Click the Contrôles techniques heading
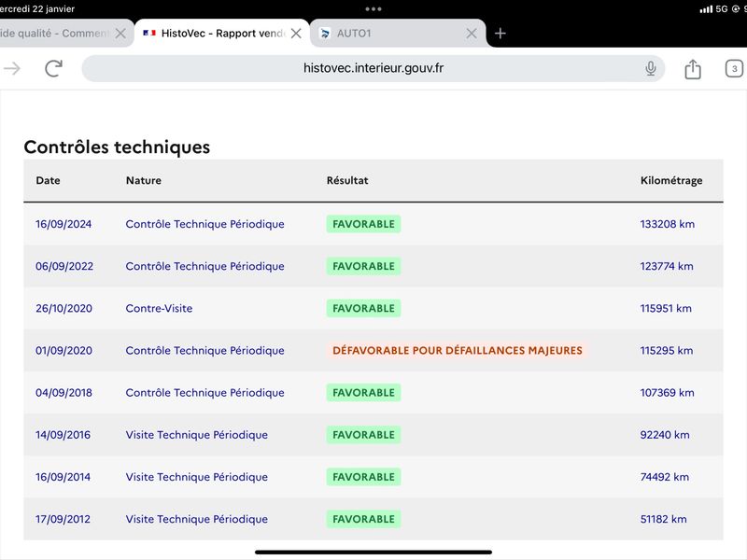The width and height of the screenshot is (747, 560). pos(118,147)
